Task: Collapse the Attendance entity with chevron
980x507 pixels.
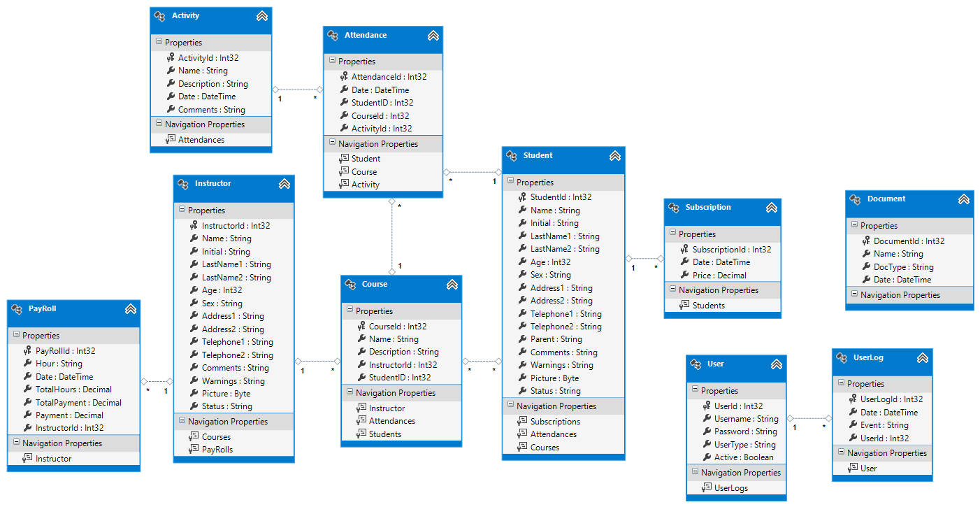Action: tap(433, 36)
